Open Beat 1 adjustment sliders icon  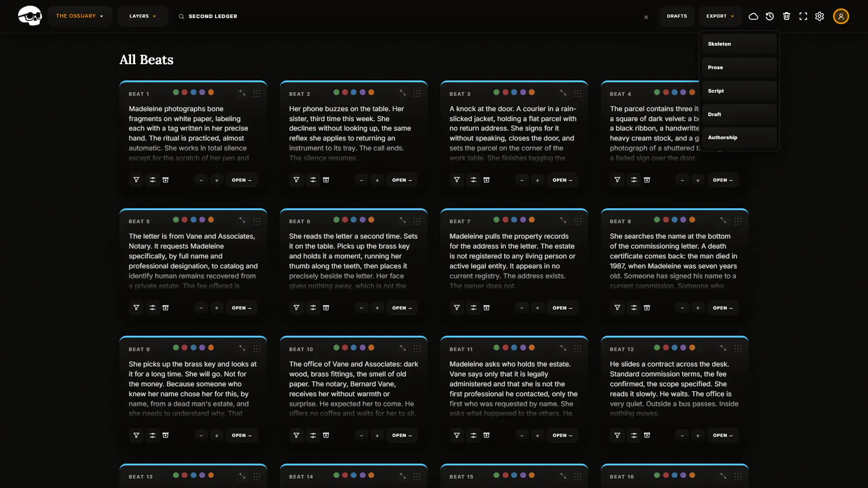[152, 180]
